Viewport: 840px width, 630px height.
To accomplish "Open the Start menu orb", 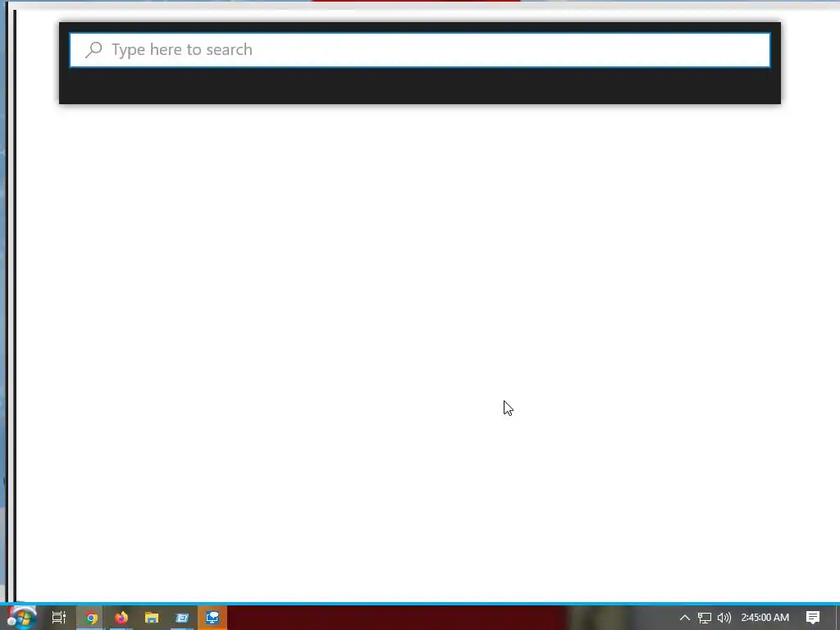I will (x=21, y=618).
